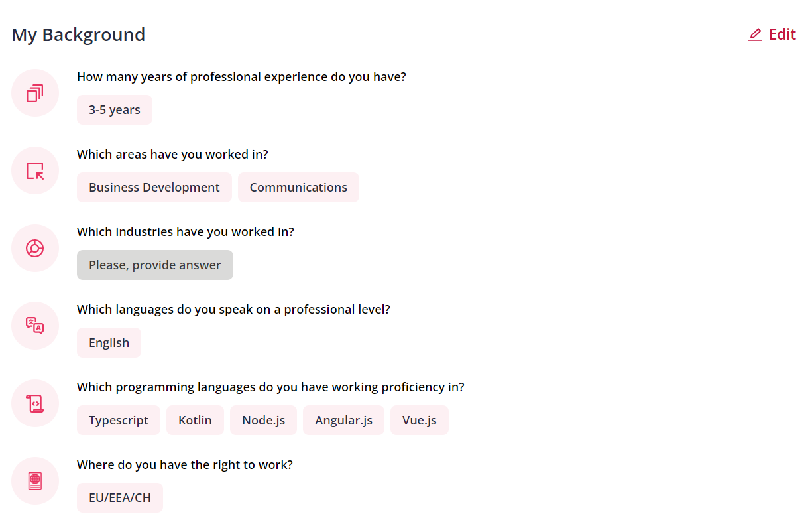Click the Vue.js tag

(x=420, y=420)
